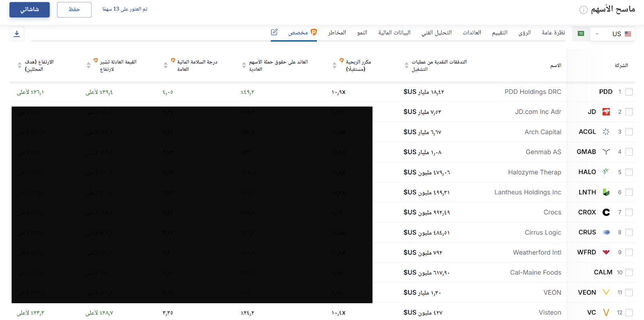This screenshot has height=320, width=644.
Task: Tick the checkbox for LNTH row
Action: click(x=629, y=192)
